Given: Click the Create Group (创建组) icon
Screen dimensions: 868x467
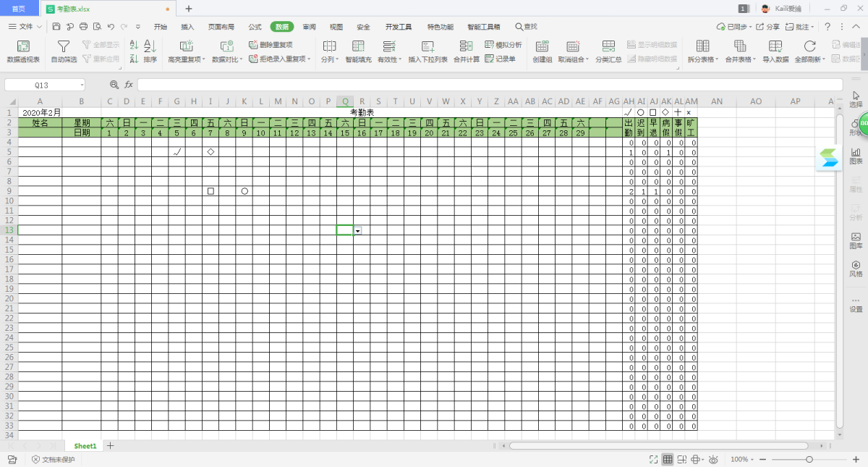Looking at the screenshot, I should tap(542, 46).
